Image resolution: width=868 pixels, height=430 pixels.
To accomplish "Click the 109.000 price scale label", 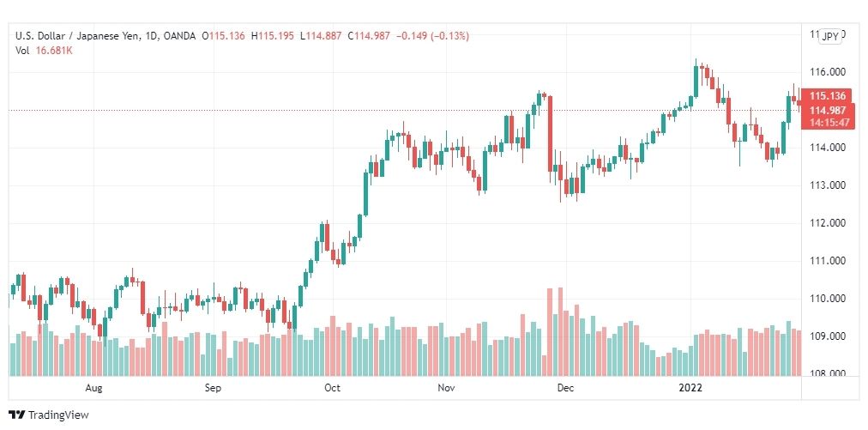I will 827,336.
